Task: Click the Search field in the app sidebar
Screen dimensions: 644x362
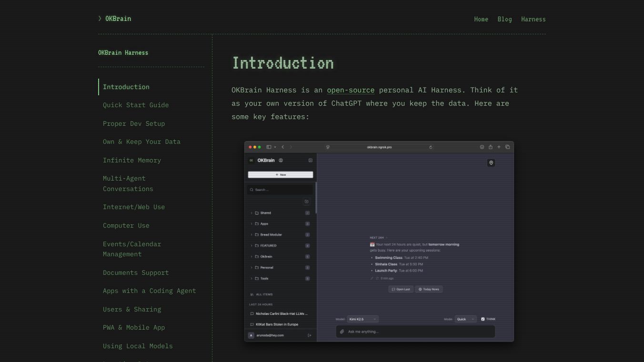Action: pyautogui.click(x=281, y=190)
